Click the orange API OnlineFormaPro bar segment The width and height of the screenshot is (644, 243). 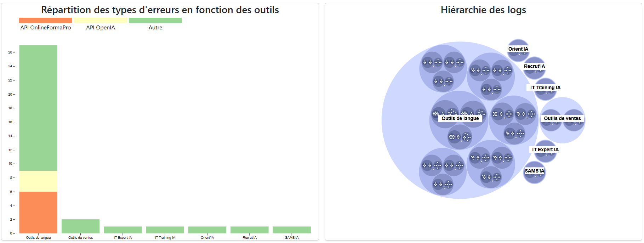(38, 213)
